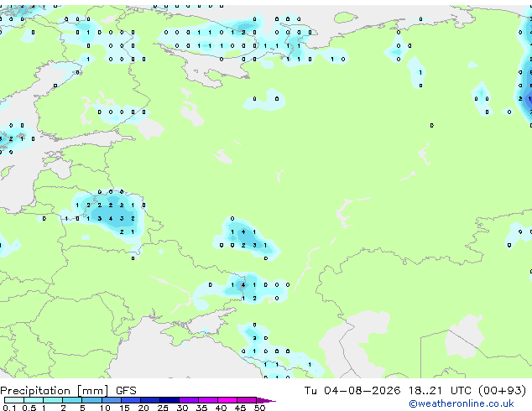Click the purple arrow at legend end
532x411 pixels.
266,401
